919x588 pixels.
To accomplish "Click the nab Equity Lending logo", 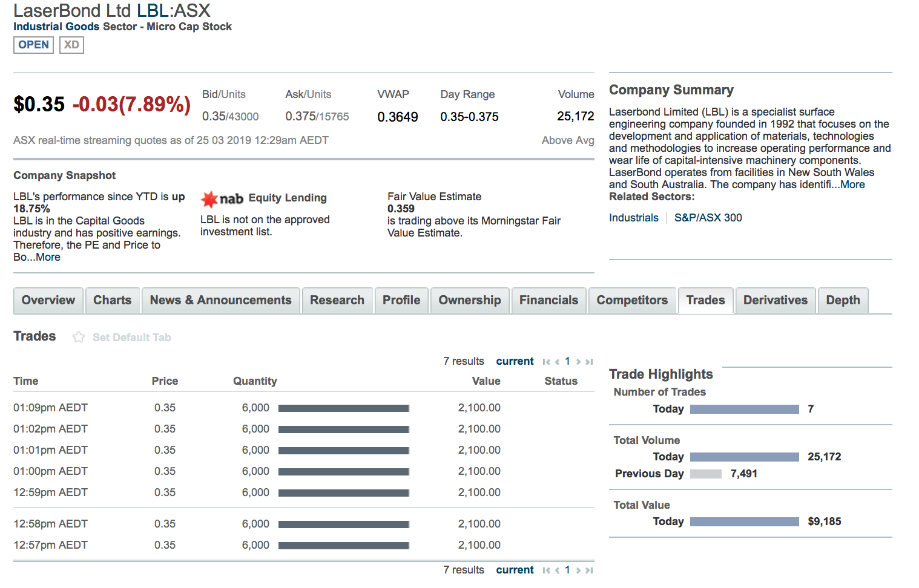I will pyautogui.click(x=222, y=198).
